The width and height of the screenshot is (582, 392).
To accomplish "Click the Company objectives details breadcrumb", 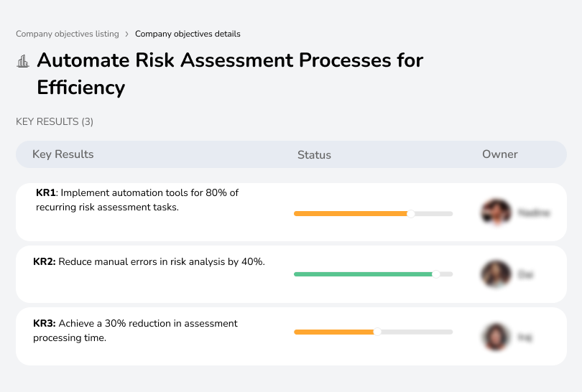I will pos(188,34).
